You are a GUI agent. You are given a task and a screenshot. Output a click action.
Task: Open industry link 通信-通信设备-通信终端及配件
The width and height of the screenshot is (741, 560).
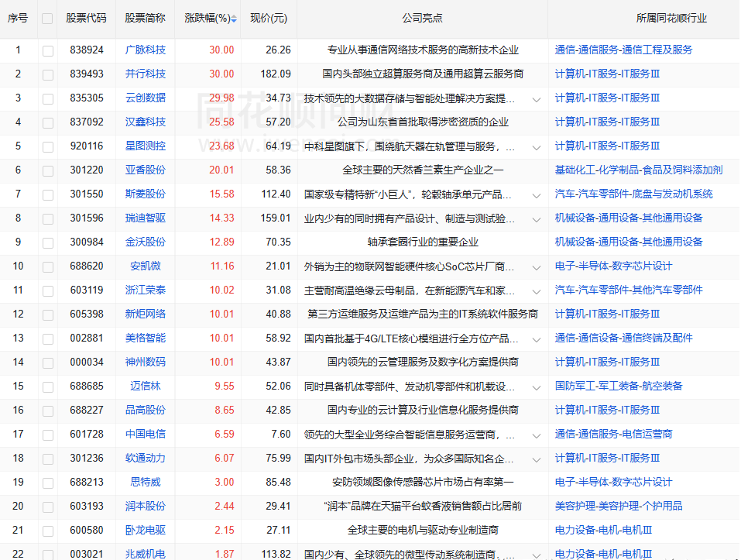point(624,338)
